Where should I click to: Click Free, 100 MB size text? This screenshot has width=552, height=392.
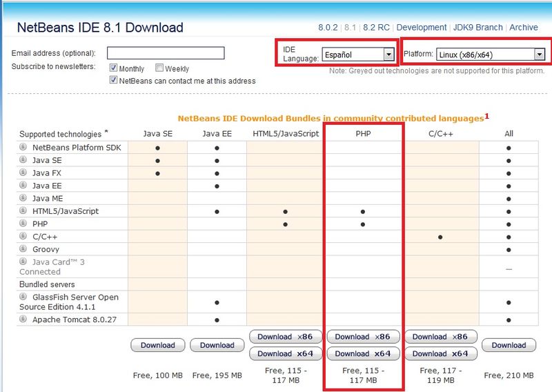pyautogui.click(x=158, y=375)
